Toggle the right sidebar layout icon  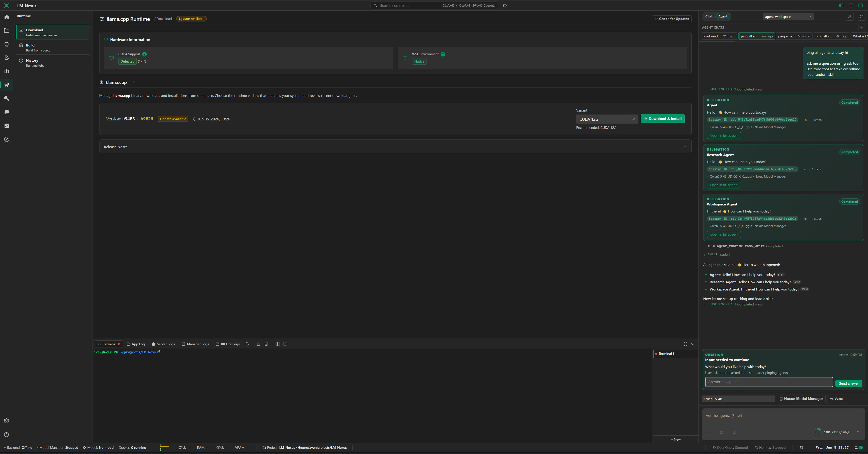[861, 5]
